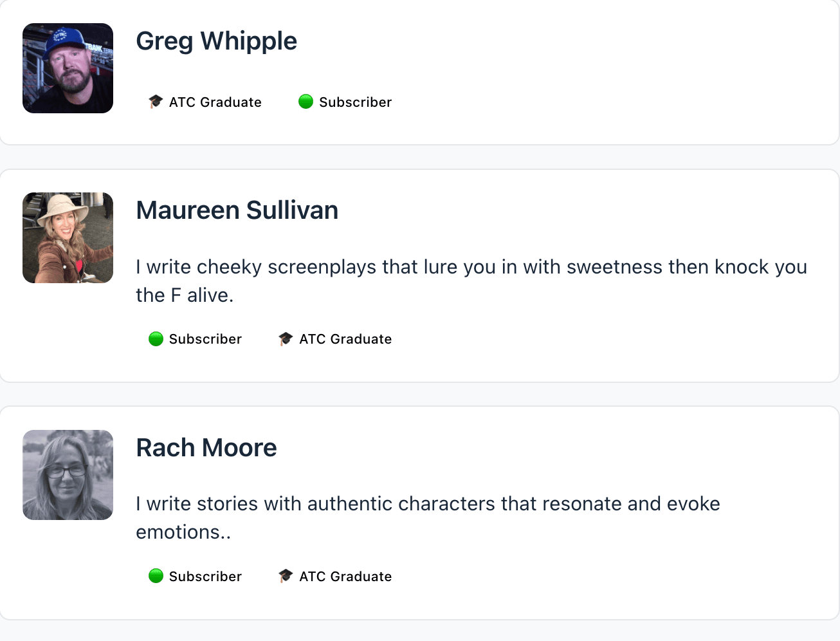Screen dimensions: 840x641
Task: Click Greg Whipple's graduation cap icon
Action: click(x=156, y=102)
